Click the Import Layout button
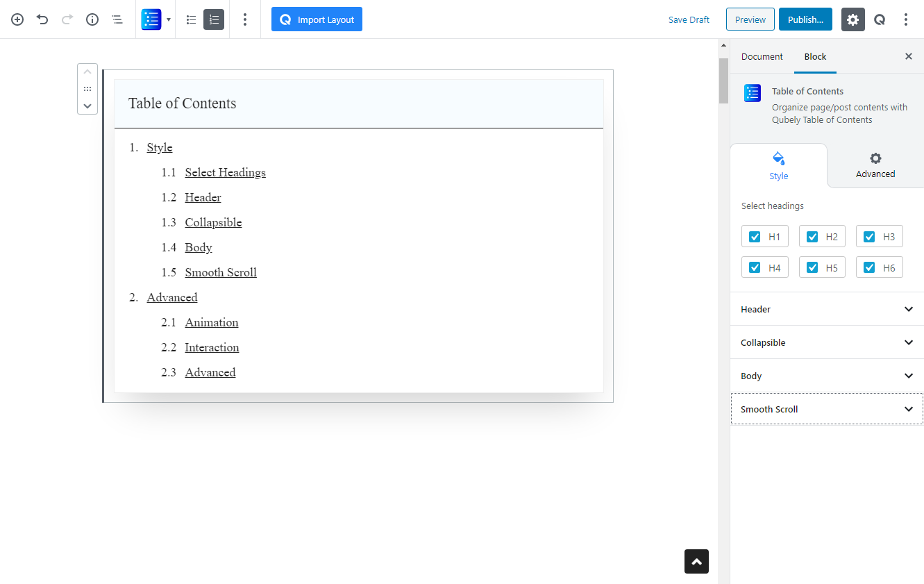Viewport: 924px width, 584px height. click(317, 19)
